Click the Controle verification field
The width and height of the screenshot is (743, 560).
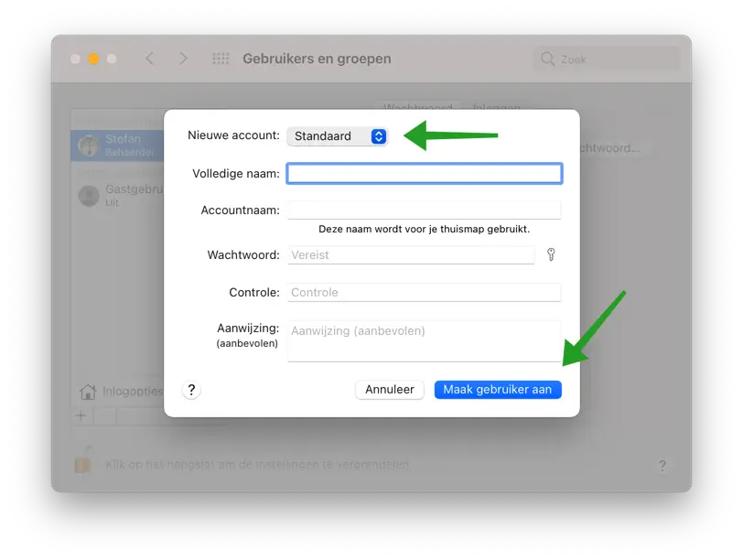pyautogui.click(x=424, y=292)
